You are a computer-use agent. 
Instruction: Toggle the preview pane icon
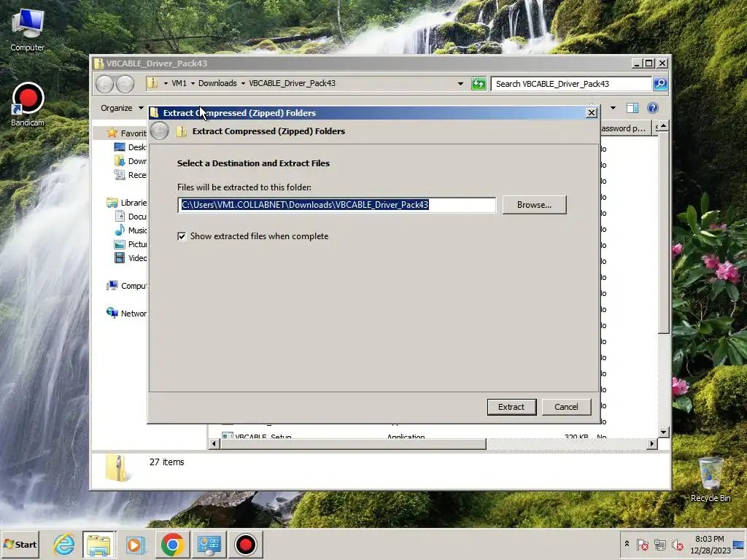[x=632, y=108]
